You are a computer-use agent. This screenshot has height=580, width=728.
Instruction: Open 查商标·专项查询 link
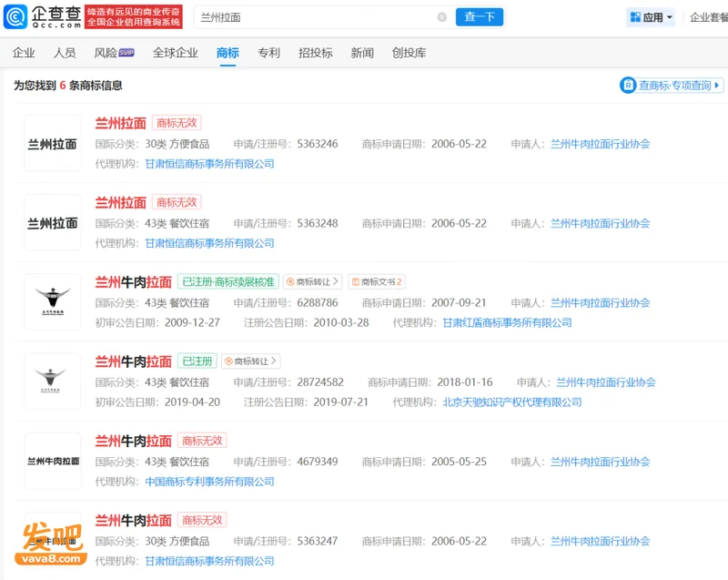[672, 86]
